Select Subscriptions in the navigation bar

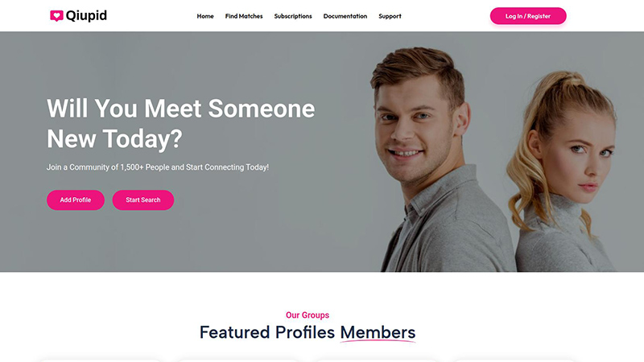point(293,16)
